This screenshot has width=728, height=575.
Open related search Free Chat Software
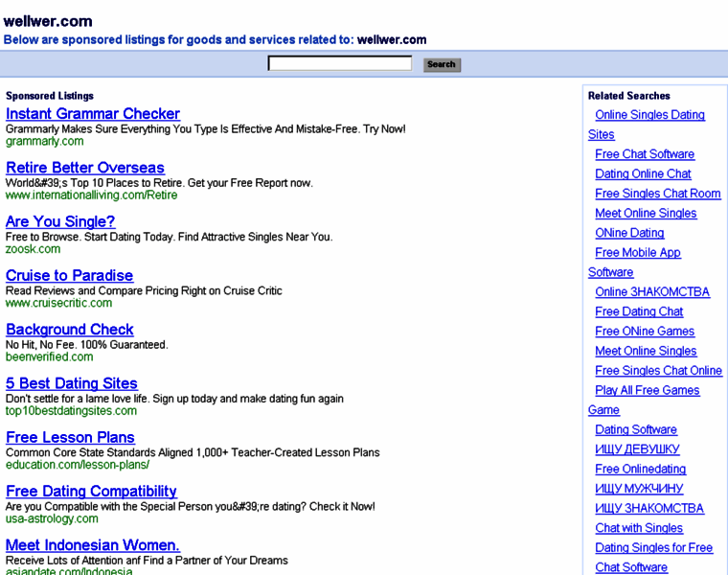pos(645,154)
